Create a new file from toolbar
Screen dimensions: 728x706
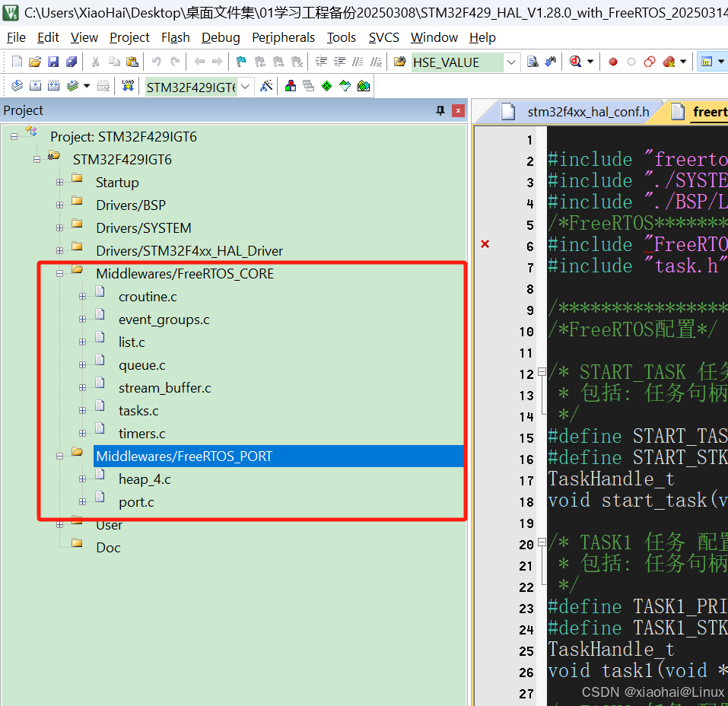(17, 62)
